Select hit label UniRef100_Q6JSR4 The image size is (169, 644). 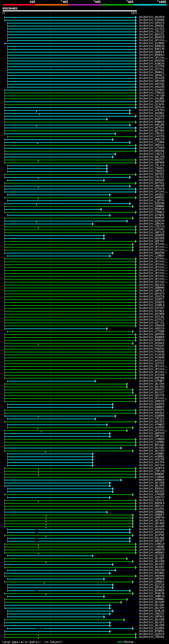coord(152,384)
